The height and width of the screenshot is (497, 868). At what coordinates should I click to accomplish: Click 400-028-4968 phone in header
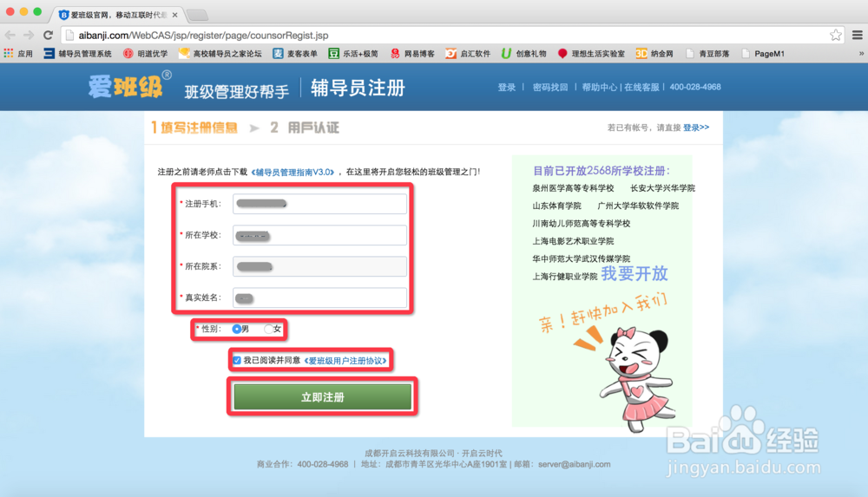695,87
